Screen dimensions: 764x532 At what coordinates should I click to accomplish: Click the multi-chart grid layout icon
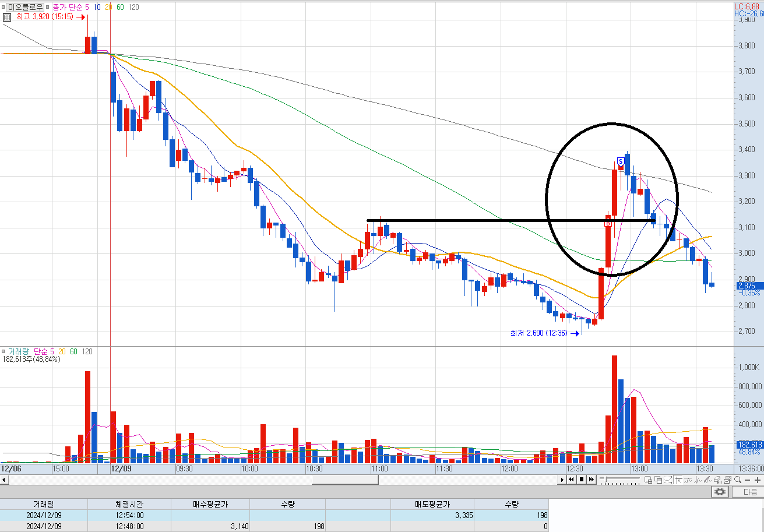tap(648, 480)
